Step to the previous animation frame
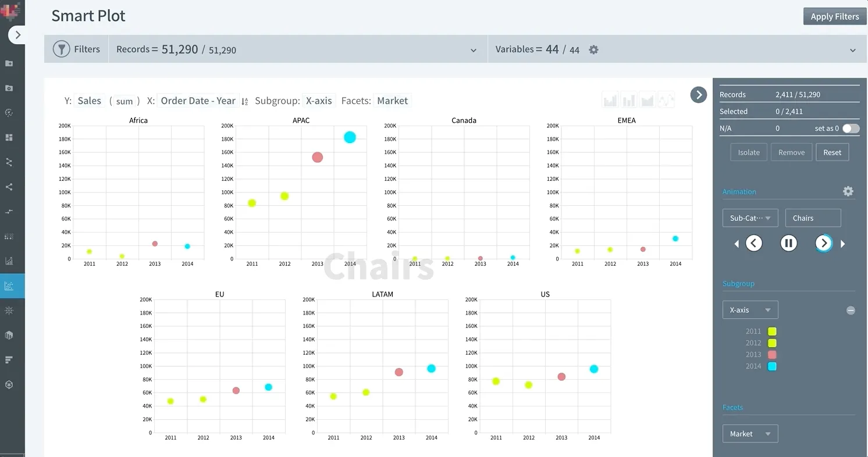 pyautogui.click(x=754, y=243)
